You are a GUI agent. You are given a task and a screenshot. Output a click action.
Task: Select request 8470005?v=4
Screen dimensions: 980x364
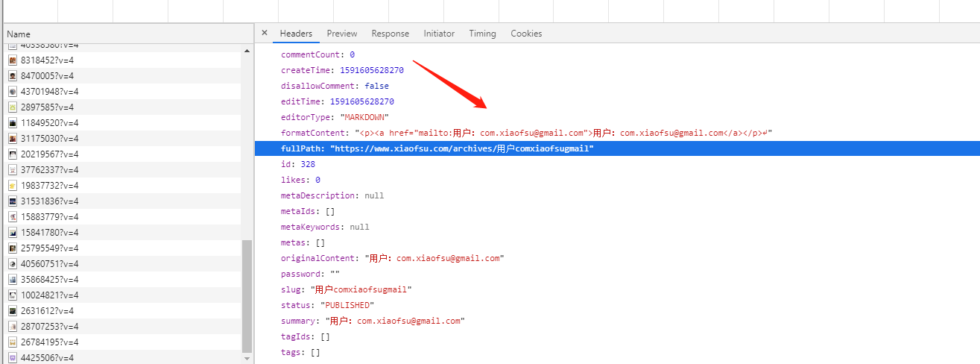pyautogui.click(x=121, y=75)
